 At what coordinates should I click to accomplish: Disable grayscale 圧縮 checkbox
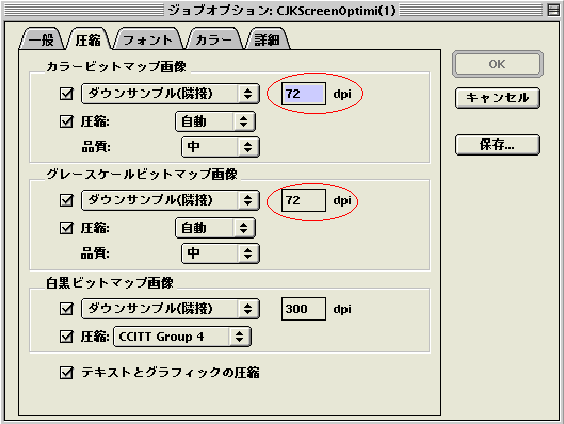pyautogui.click(x=67, y=228)
